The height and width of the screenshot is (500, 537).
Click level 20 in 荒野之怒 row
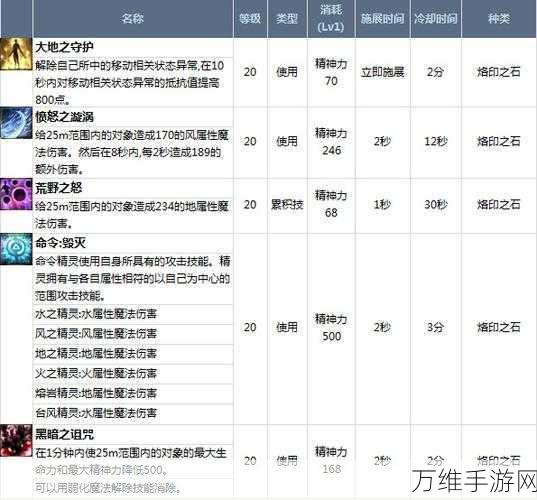250,205
